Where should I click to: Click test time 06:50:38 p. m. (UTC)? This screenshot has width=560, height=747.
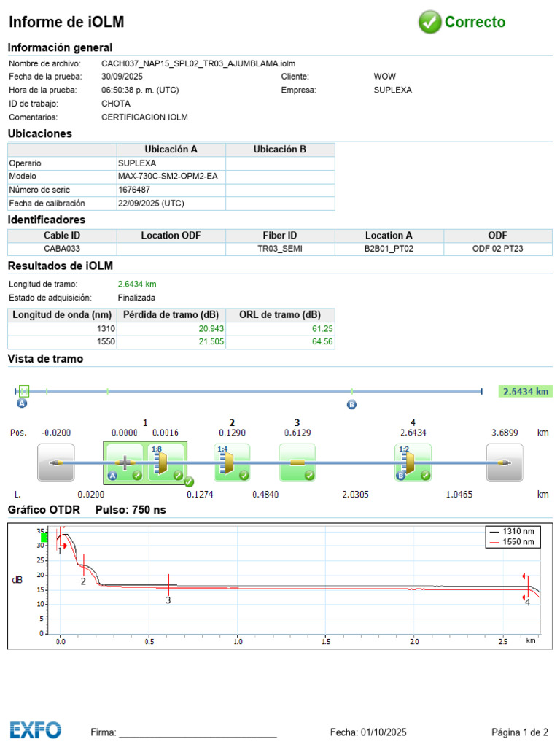[140, 90]
